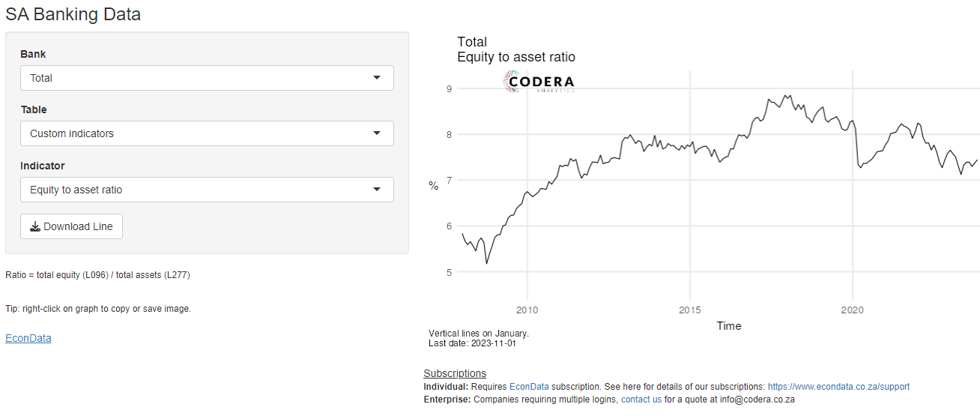
Task: Click the Codera Analytics logo on chart
Action: (539, 82)
